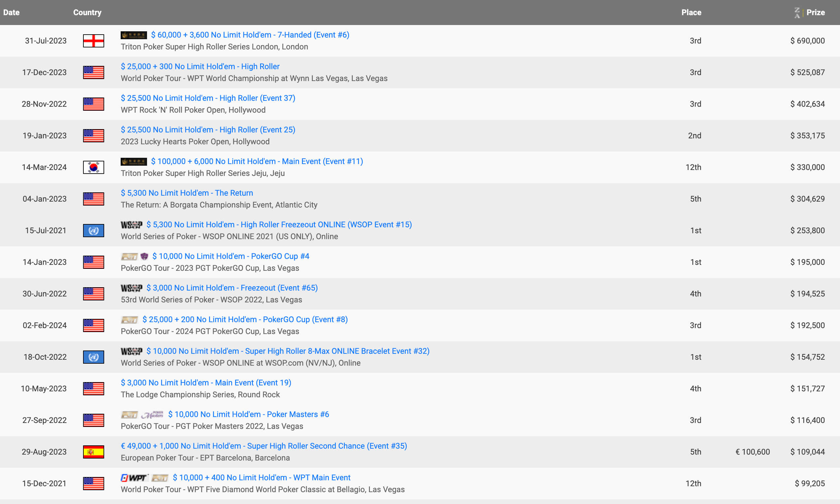The height and width of the screenshot is (504, 840).
Task: Open the $5,300 The Return event link
Action: click(187, 193)
